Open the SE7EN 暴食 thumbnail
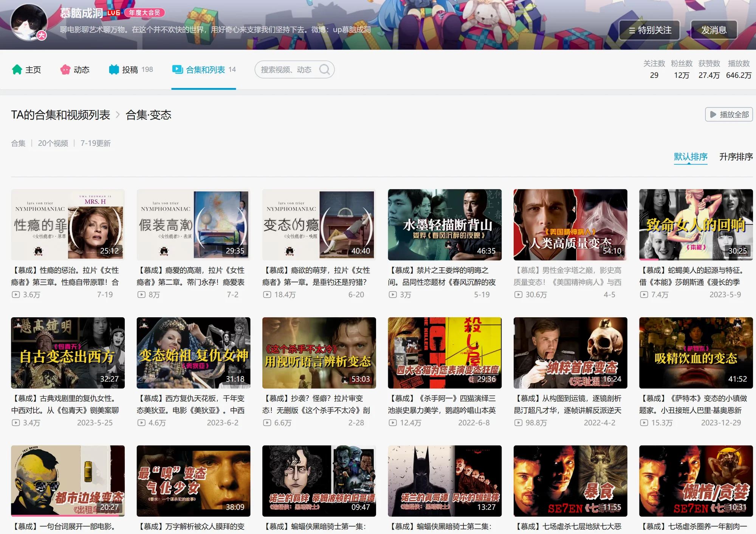Screen dimensions: 756x534 coord(570,481)
